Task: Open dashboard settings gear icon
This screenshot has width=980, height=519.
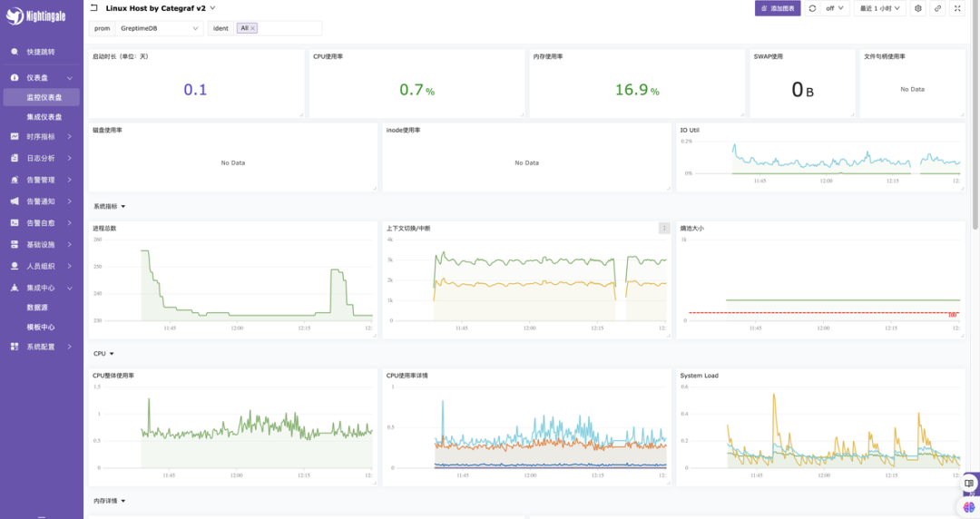Action: pyautogui.click(x=917, y=8)
